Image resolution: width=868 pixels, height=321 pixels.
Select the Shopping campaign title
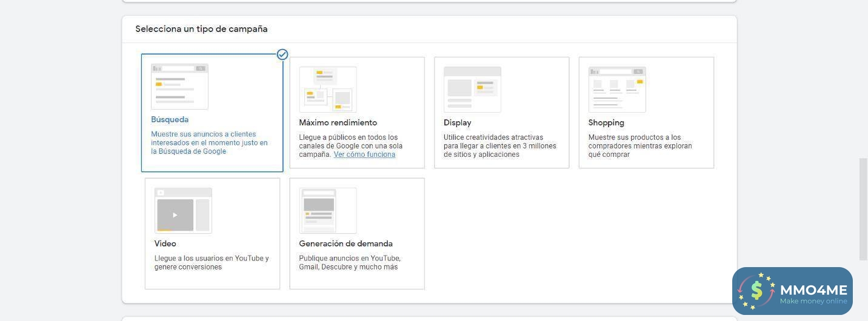pos(606,123)
